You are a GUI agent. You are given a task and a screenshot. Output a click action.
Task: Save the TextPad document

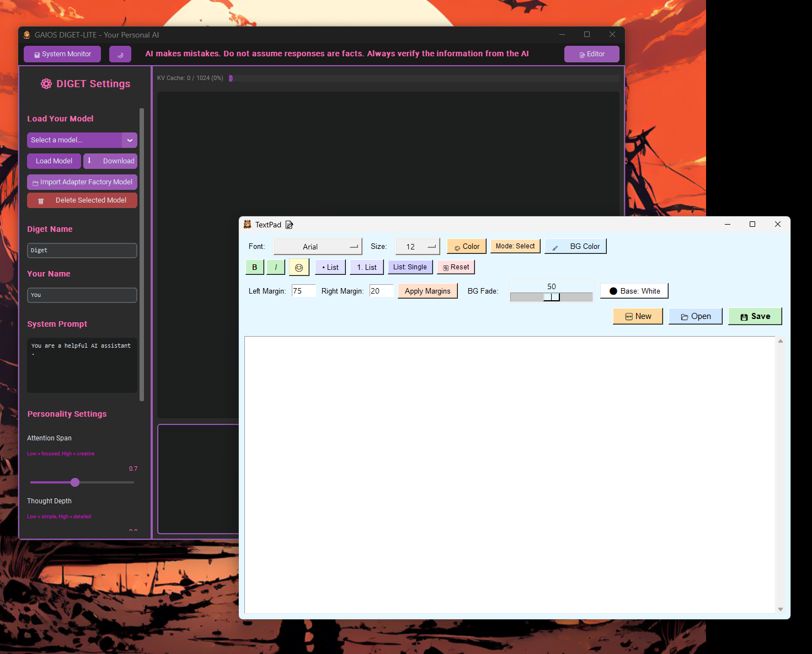click(755, 316)
